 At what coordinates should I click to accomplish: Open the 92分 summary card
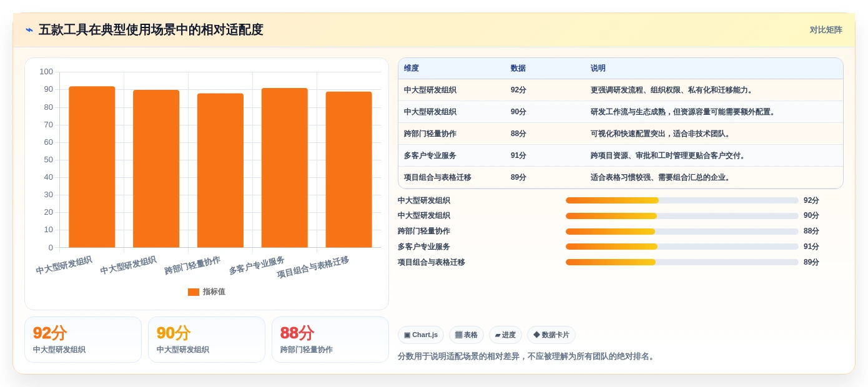[x=83, y=340]
